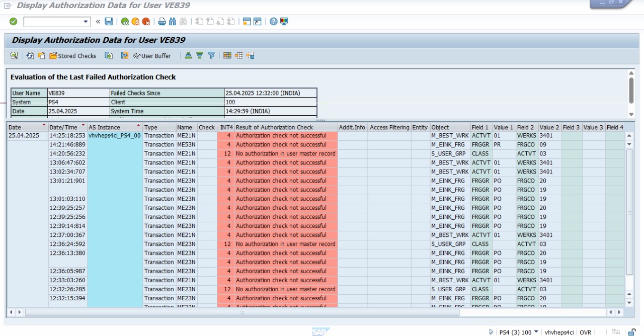Expand the PS4 (3) 100 system dropdown
The height and width of the screenshot is (336, 644).
coord(536,332)
